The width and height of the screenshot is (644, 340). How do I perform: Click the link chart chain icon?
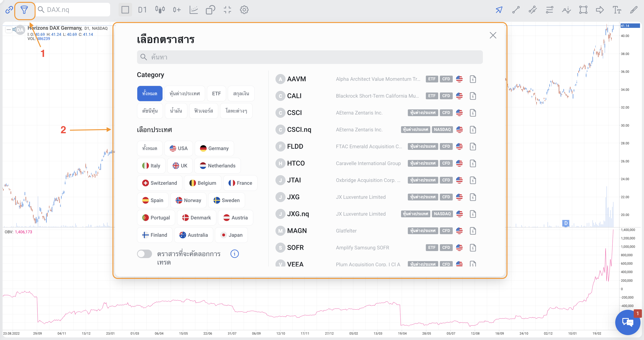(x=9, y=10)
